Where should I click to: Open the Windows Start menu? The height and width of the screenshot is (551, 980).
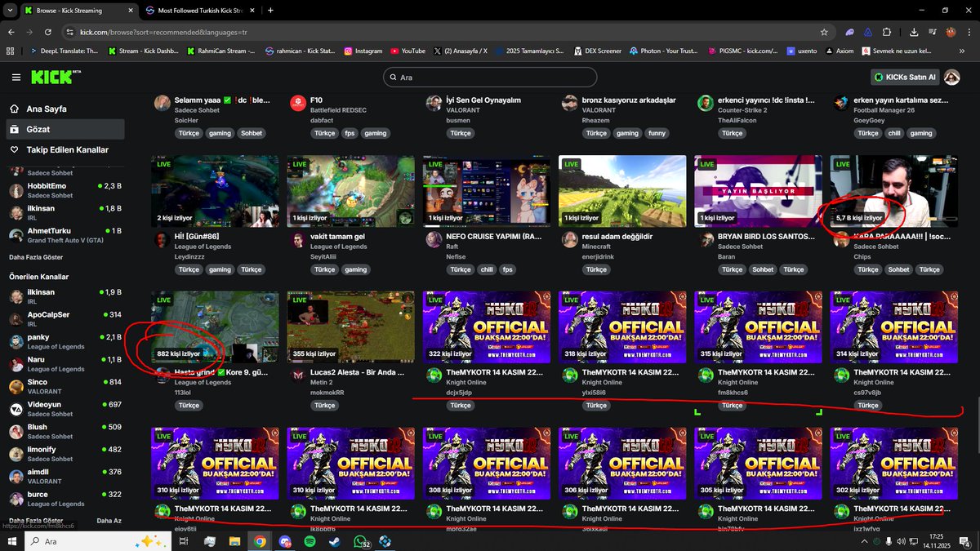(x=12, y=541)
